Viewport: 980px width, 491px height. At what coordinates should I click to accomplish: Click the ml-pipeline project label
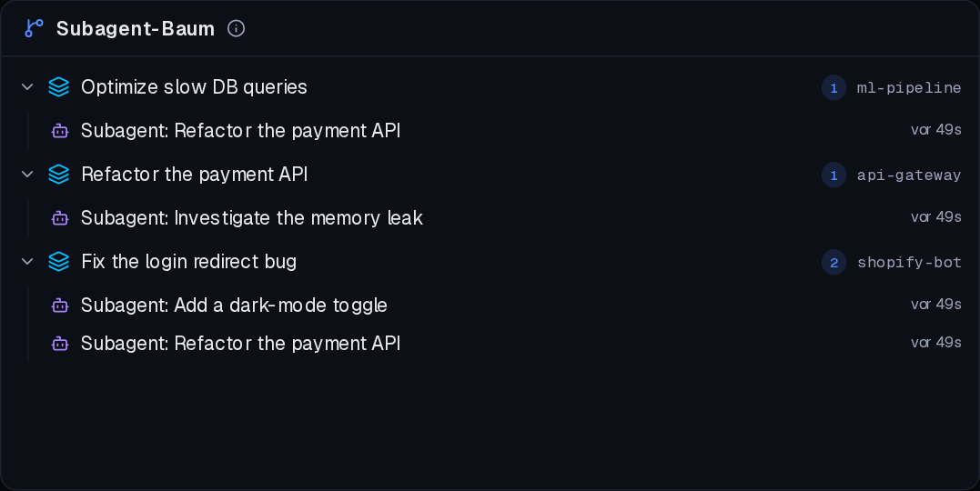909,87
